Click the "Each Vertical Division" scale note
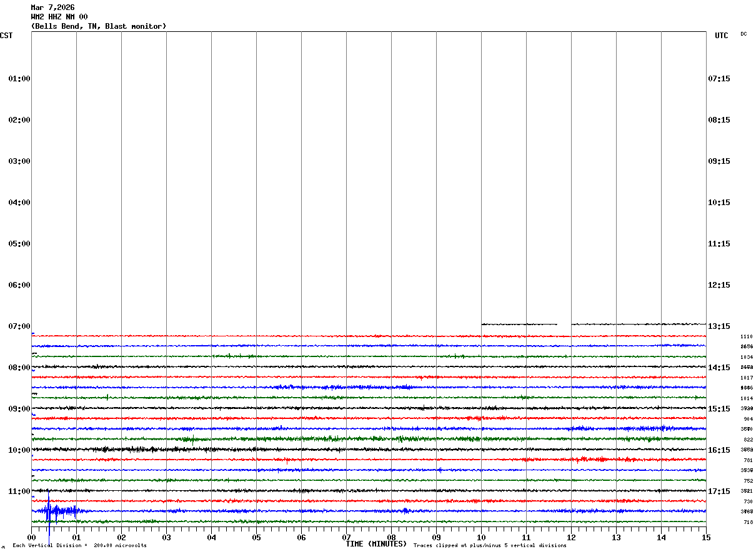The image size is (756, 554). [x=79, y=546]
